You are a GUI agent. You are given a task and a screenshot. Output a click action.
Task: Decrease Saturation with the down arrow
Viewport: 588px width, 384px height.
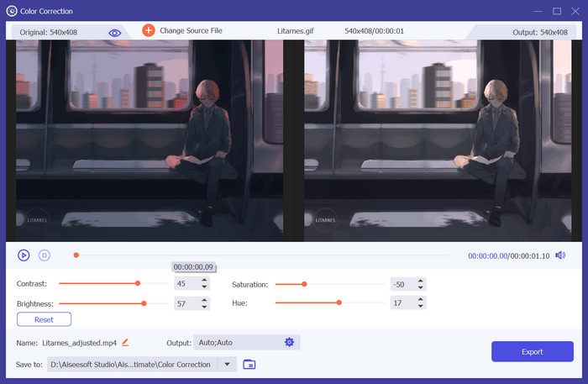click(421, 287)
